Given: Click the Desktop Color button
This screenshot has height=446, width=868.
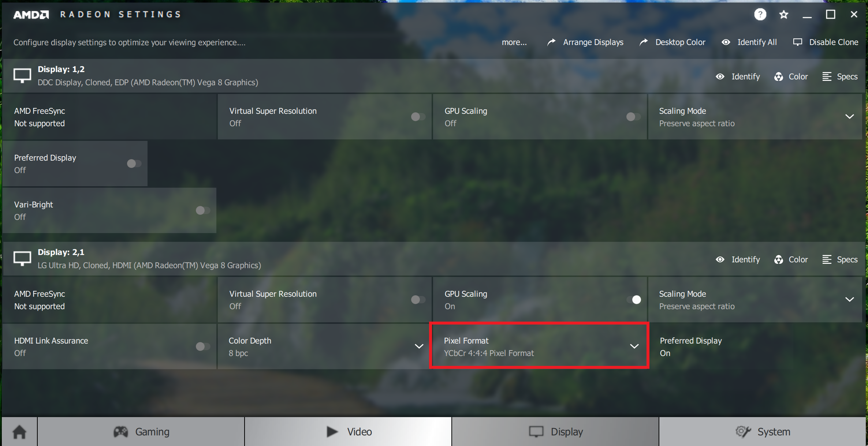Looking at the screenshot, I should click(x=672, y=42).
